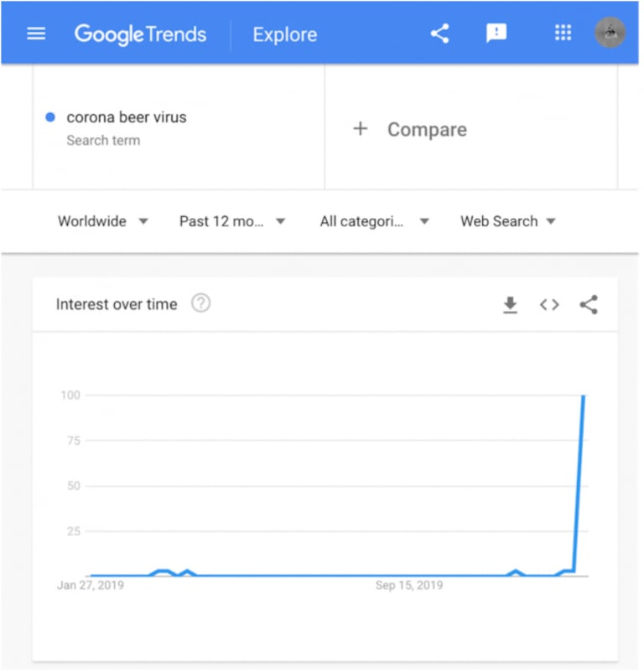Click the peak point on the trend line
The width and height of the screenshot is (644, 672).
pos(583,395)
